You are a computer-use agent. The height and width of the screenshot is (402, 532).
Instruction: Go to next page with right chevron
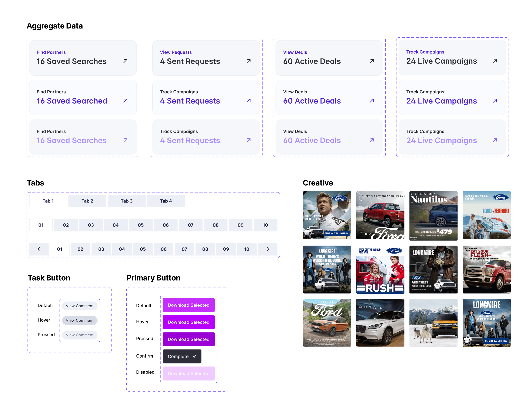coord(267,249)
